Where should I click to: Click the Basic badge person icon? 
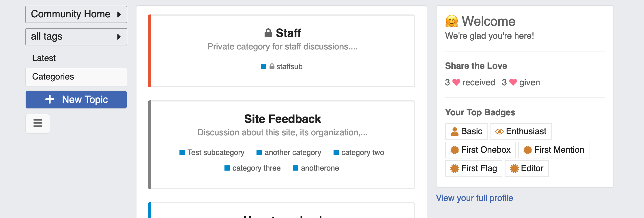point(455,132)
